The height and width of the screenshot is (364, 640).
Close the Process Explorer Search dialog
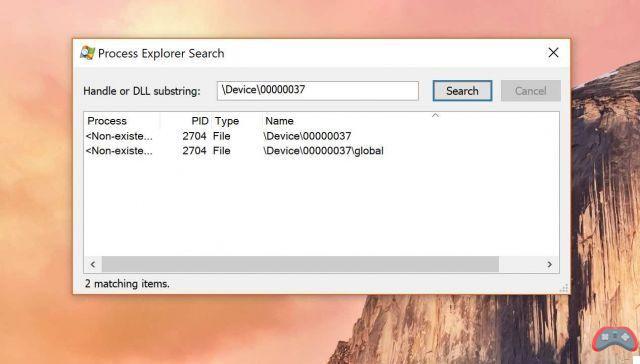553,52
